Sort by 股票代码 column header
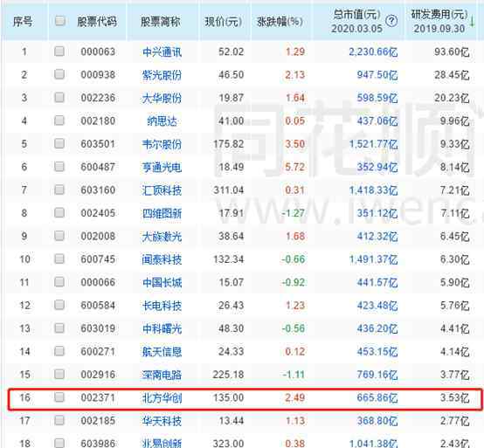 pos(97,21)
